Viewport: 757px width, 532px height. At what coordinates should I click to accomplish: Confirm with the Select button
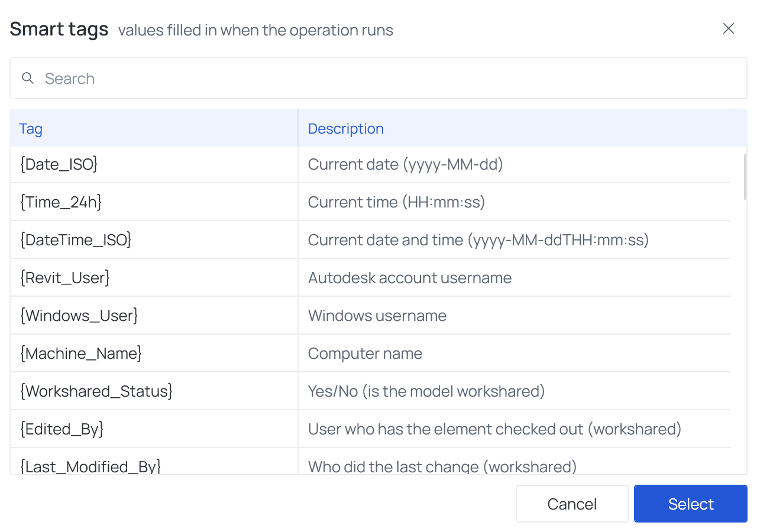(691, 504)
